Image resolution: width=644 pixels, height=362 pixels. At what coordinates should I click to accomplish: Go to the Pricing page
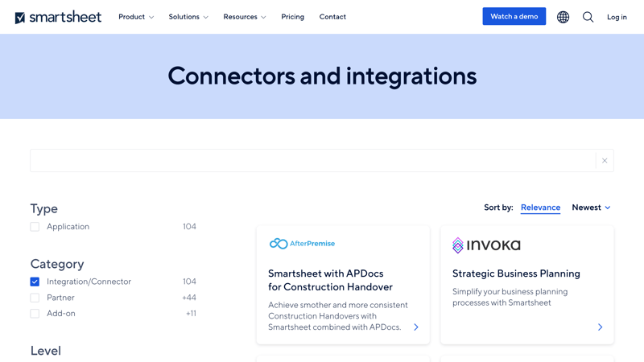click(292, 17)
